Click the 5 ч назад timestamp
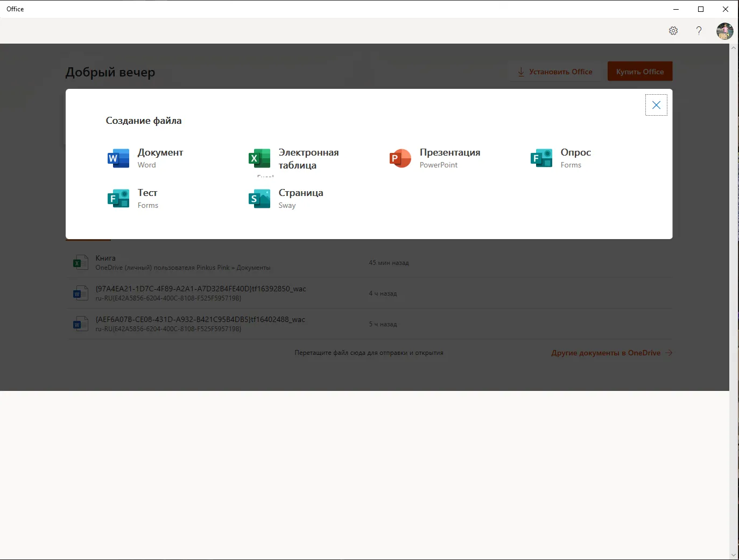Image resolution: width=739 pixels, height=560 pixels. pyautogui.click(x=383, y=324)
